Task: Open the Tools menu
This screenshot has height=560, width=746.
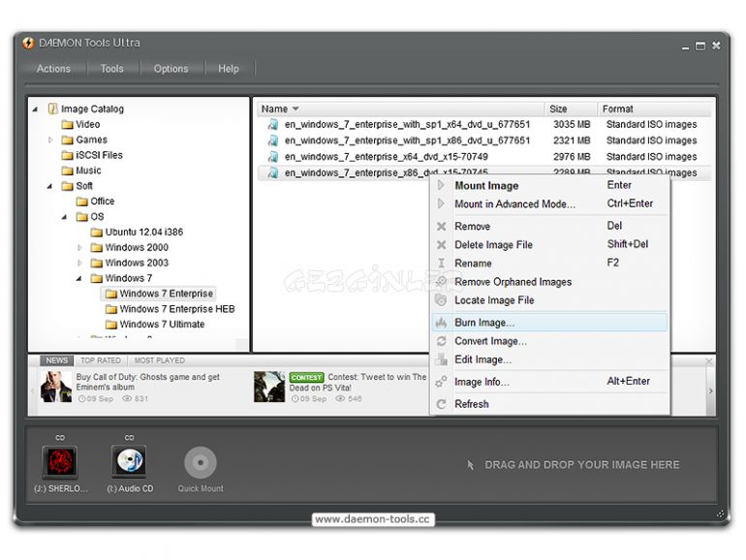Action: [111, 69]
